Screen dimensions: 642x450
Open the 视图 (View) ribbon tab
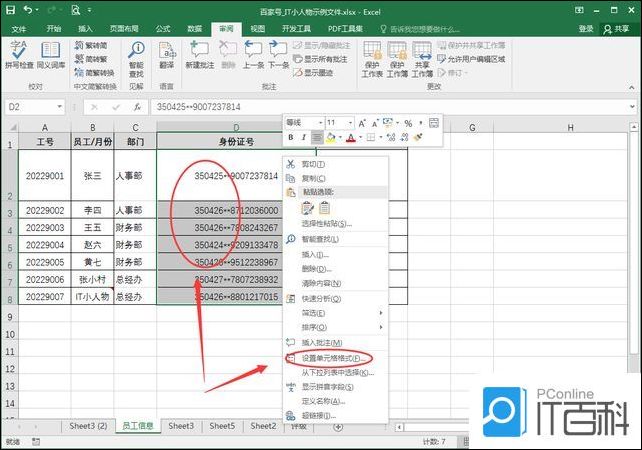(x=258, y=29)
